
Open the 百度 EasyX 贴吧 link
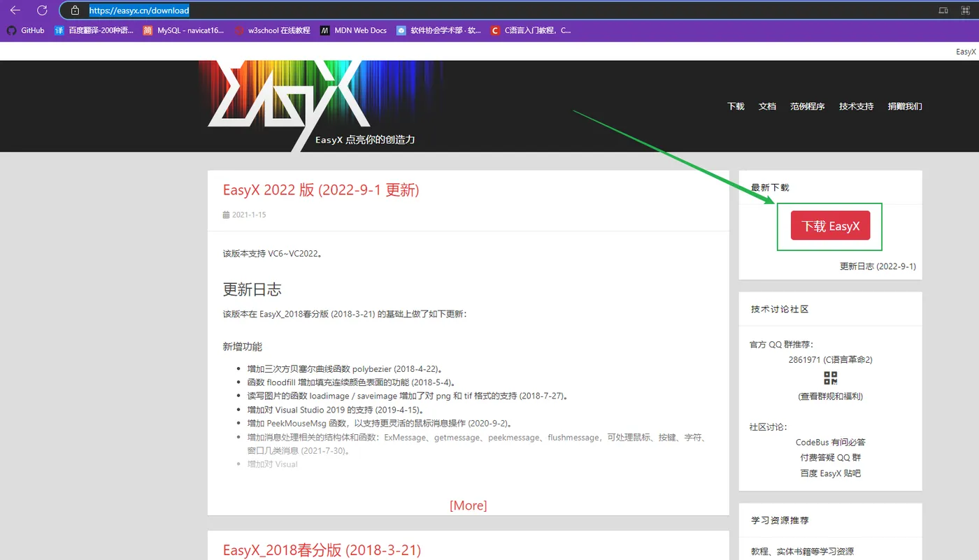[830, 473]
